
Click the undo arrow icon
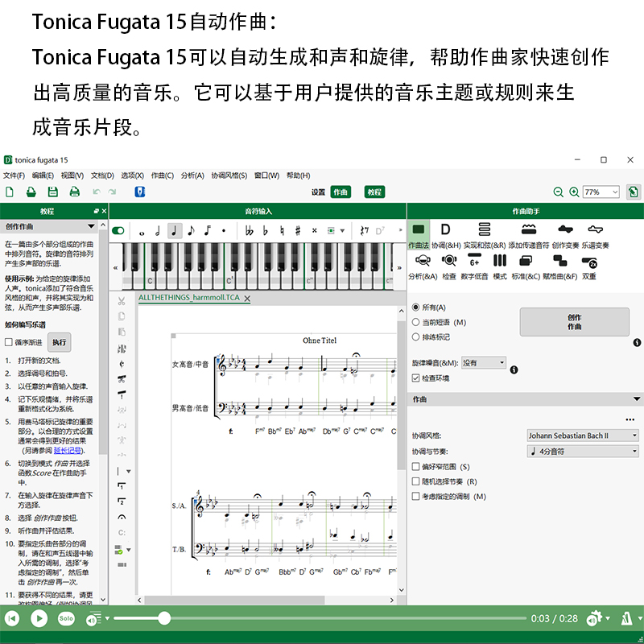[97, 192]
